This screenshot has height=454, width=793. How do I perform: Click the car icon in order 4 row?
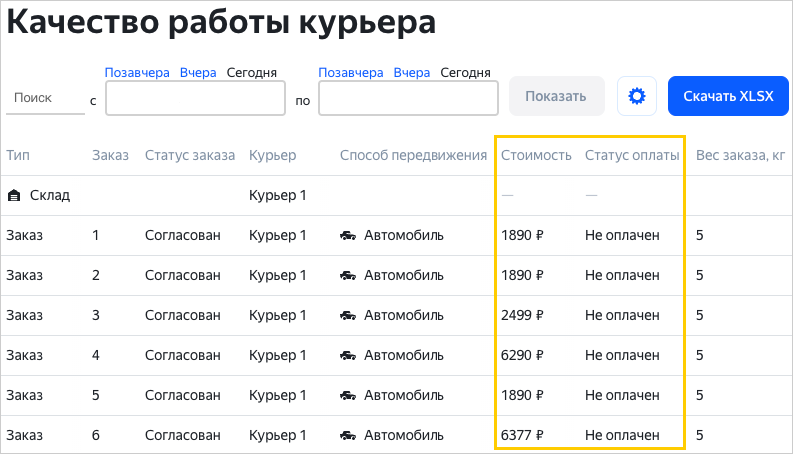(x=348, y=356)
